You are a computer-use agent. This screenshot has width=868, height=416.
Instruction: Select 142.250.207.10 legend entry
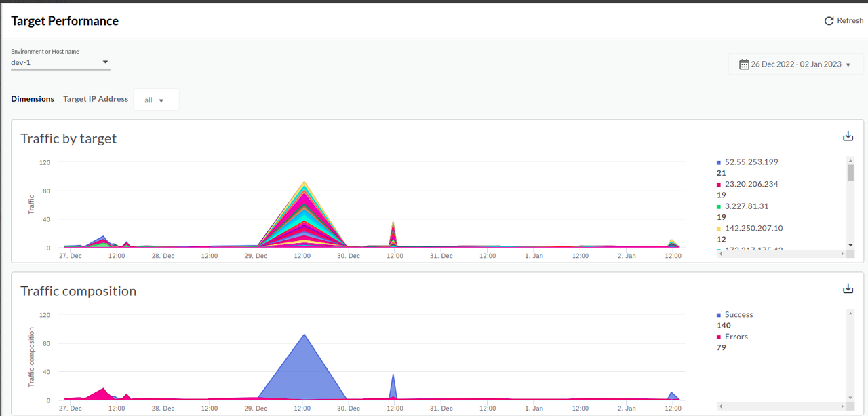(753, 228)
